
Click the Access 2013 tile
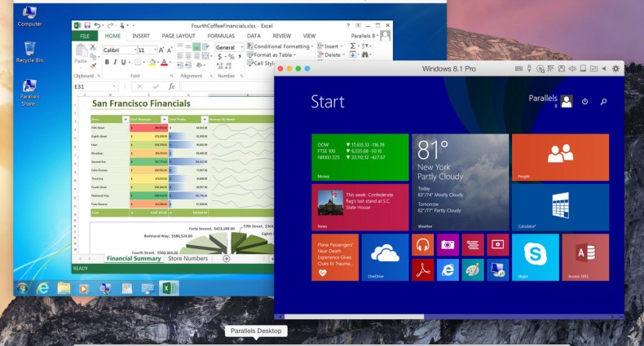point(584,256)
